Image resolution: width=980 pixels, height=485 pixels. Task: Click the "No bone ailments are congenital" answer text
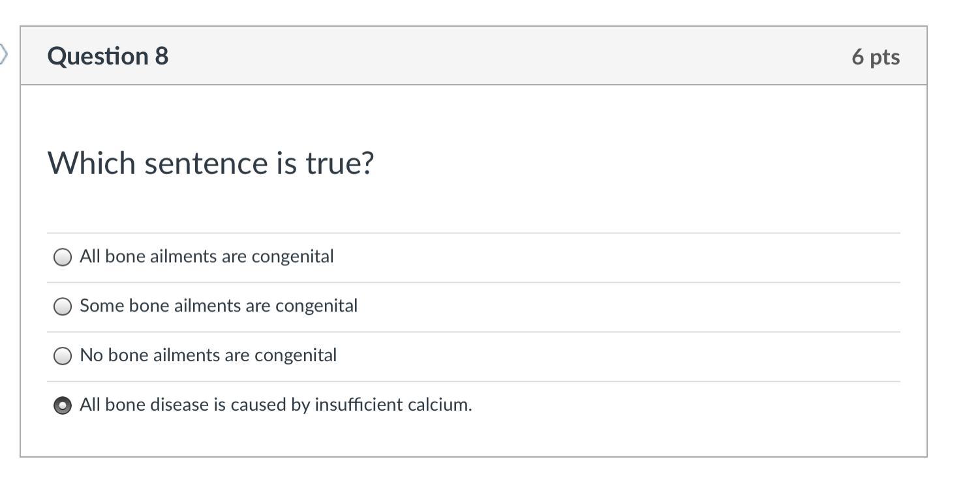pos(208,355)
